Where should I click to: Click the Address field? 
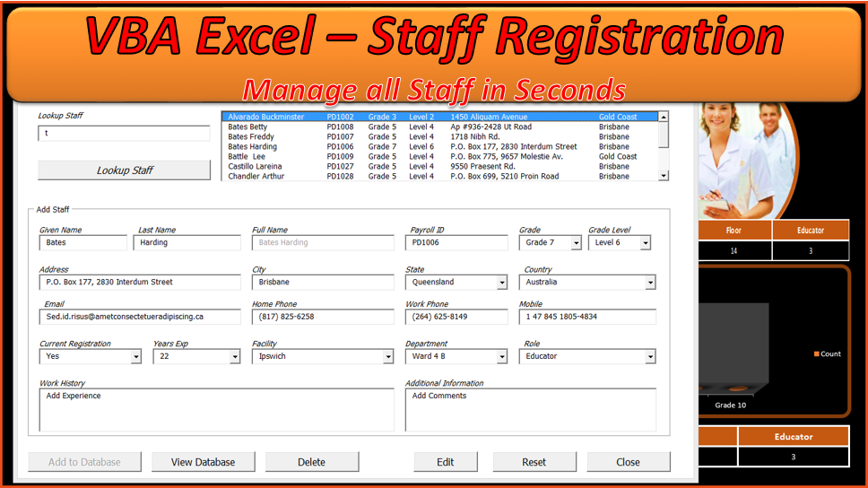[140, 282]
